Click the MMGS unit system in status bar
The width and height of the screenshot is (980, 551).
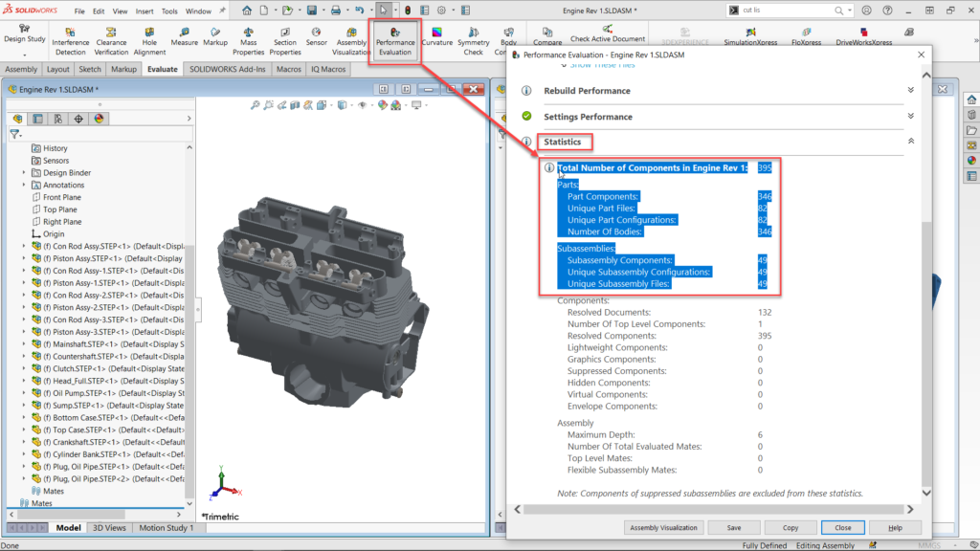coord(929,545)
